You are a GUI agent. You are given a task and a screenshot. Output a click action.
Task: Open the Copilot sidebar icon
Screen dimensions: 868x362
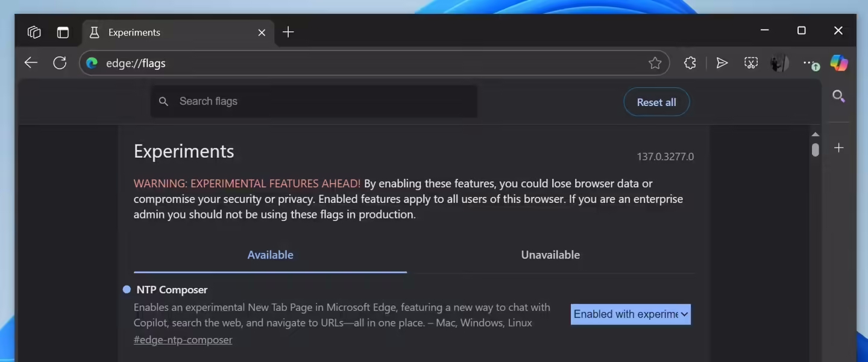tap(838, 63)
